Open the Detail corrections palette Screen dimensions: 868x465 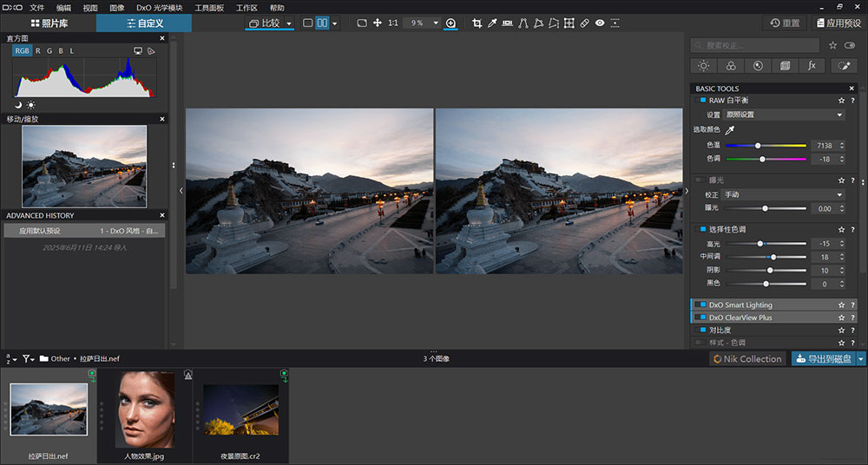tap(758, 66)
